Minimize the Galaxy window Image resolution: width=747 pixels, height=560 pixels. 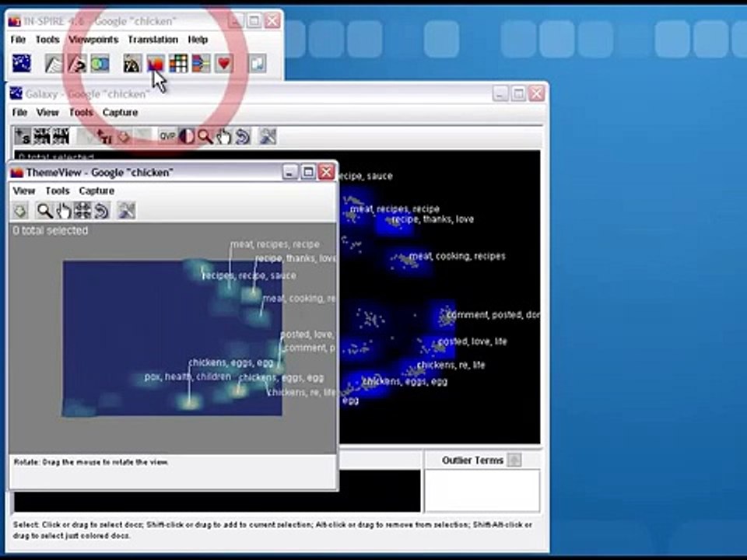pyautogui.click(x=500, y=94)
